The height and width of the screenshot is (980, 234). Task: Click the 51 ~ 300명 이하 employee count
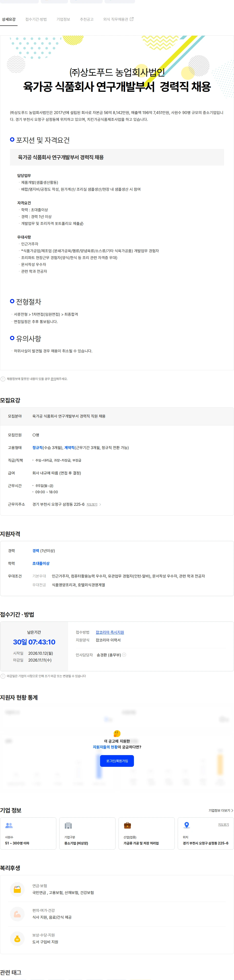(17, 843)
